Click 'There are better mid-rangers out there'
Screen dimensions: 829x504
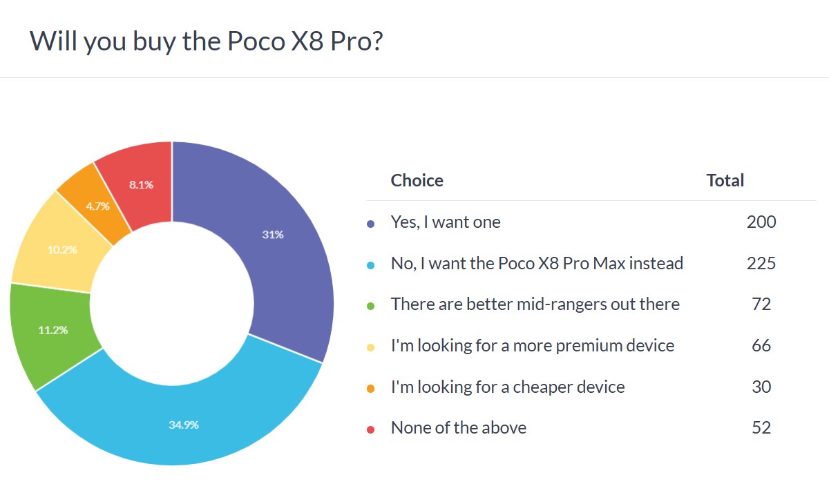pos(535,304)
